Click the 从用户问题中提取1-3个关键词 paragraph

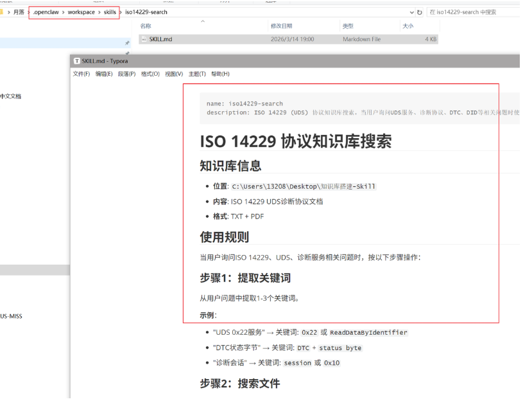249,299
